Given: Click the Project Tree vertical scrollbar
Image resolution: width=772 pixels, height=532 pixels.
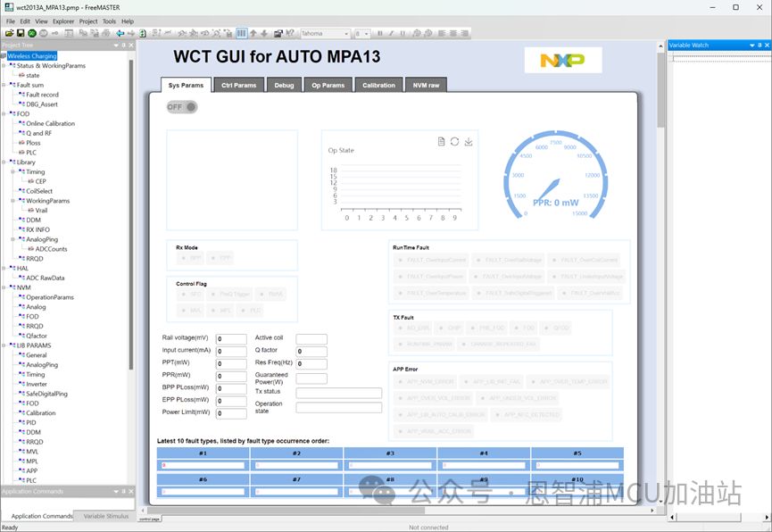Looking at the screenshot, I should [x=131, y=214].
